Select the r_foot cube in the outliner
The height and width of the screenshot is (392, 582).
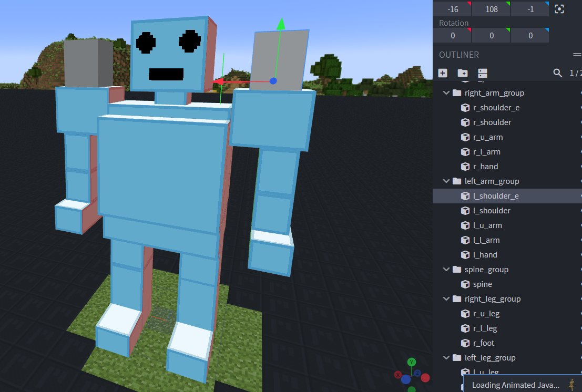(482, 343)
